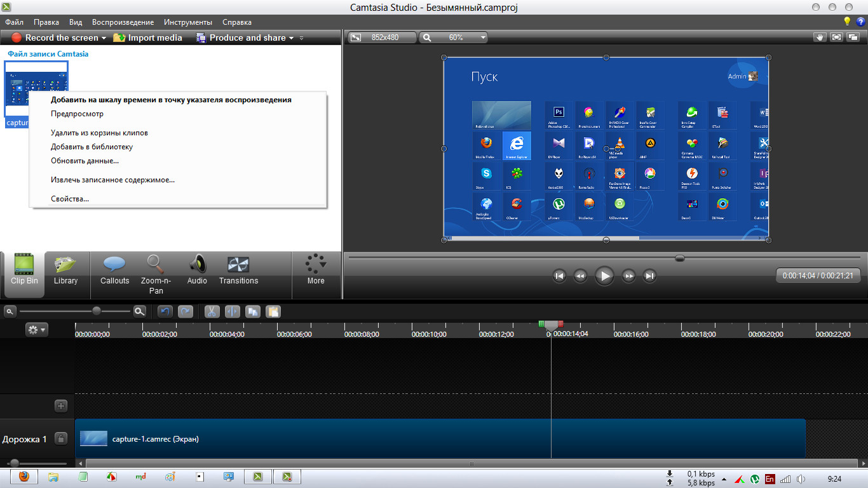Open the Инструменты menu
The height and width of the screenshot is (488, 868).
pyautogui.click(x=188, y=22)
